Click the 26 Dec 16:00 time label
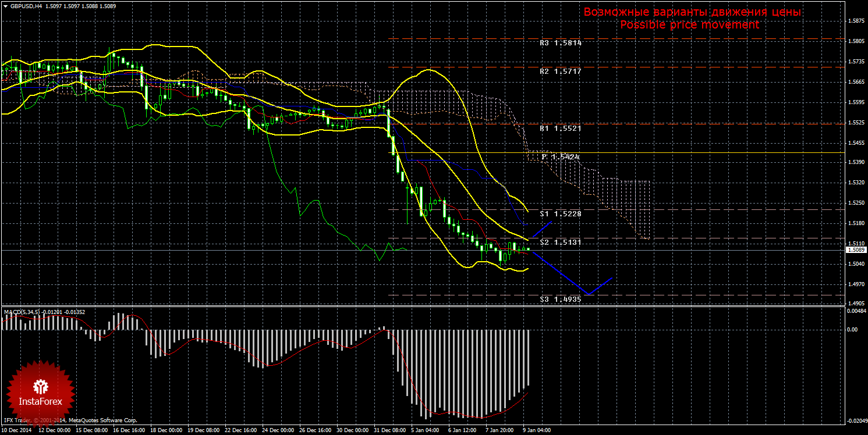The image size is (868, 435). point(315,431)
